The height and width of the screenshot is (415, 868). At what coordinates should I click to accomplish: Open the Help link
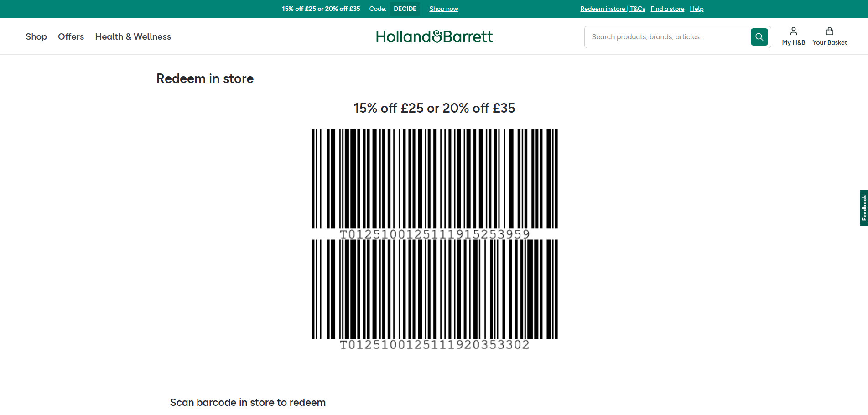[696, 9]
